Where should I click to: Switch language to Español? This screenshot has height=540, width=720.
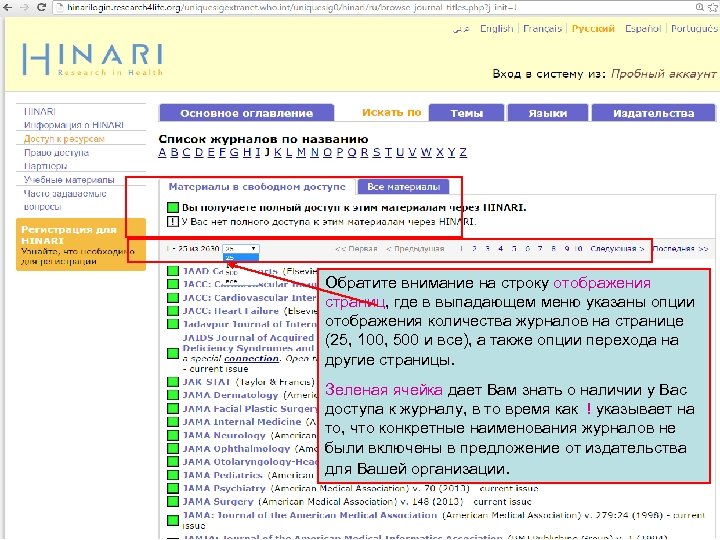click(x=643, y=28)
